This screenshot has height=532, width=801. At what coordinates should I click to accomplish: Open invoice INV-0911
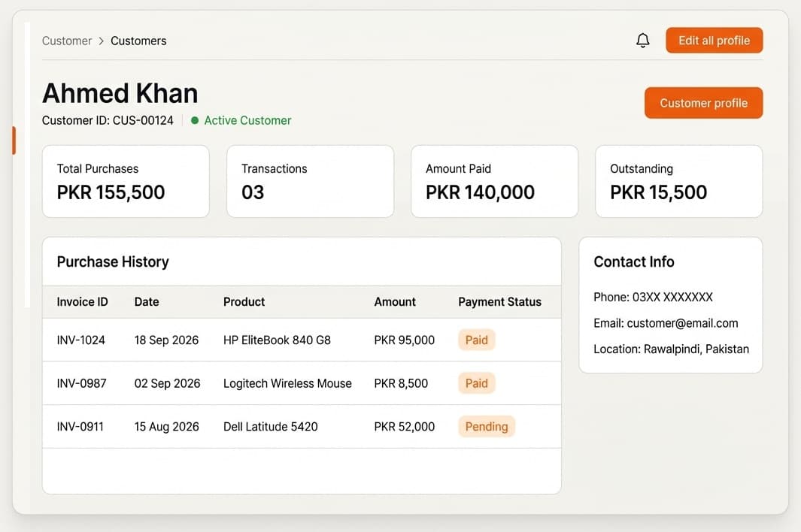pyautogui.click(x=80, y=427)
